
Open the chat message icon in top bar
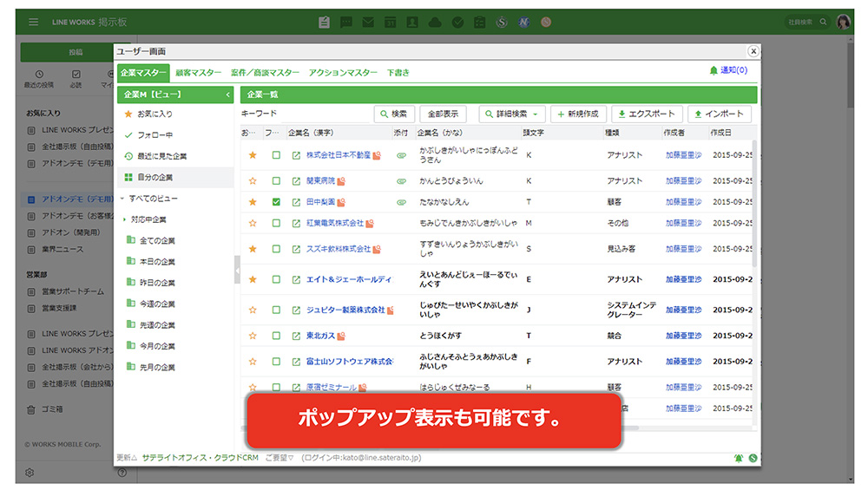point(346,23)
